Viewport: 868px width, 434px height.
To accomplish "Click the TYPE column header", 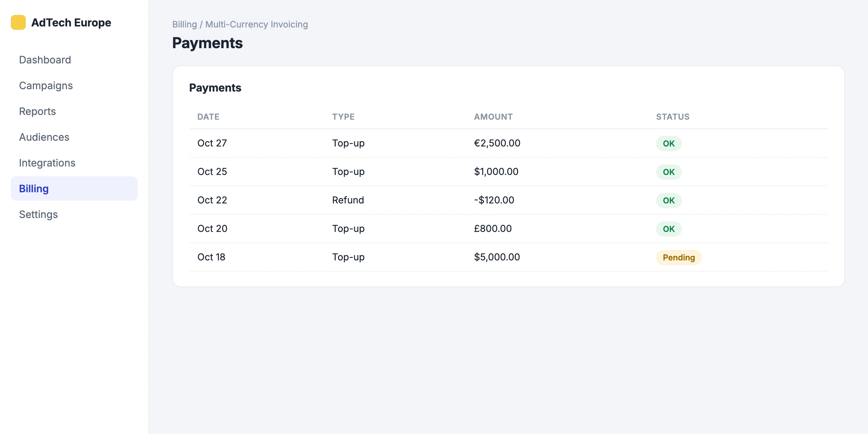I will (343, 117).
